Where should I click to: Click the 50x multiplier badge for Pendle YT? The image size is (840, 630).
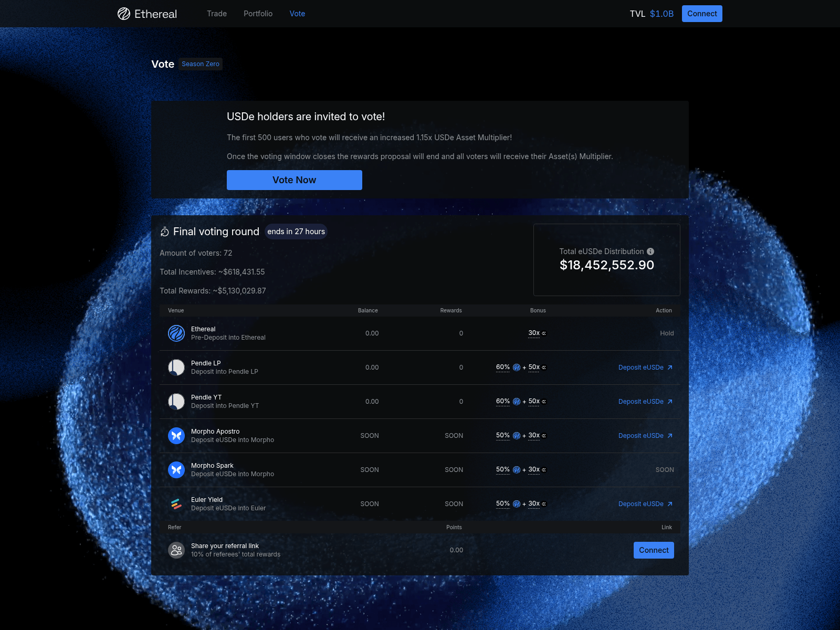(x=535, y=401)
